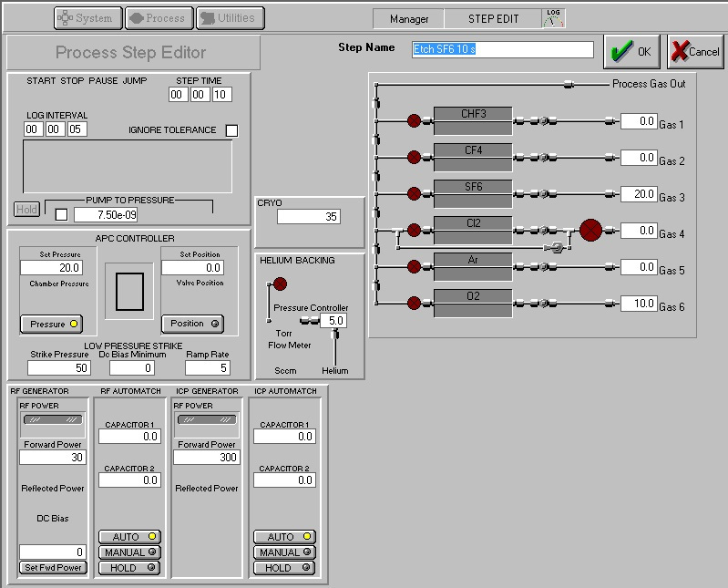Image resolution: width=728 pixels, height=588 pixels.
Task: Click ICP Automatch Capacitor 2 field
Action: pyautogui.click(x=284, y=480)
